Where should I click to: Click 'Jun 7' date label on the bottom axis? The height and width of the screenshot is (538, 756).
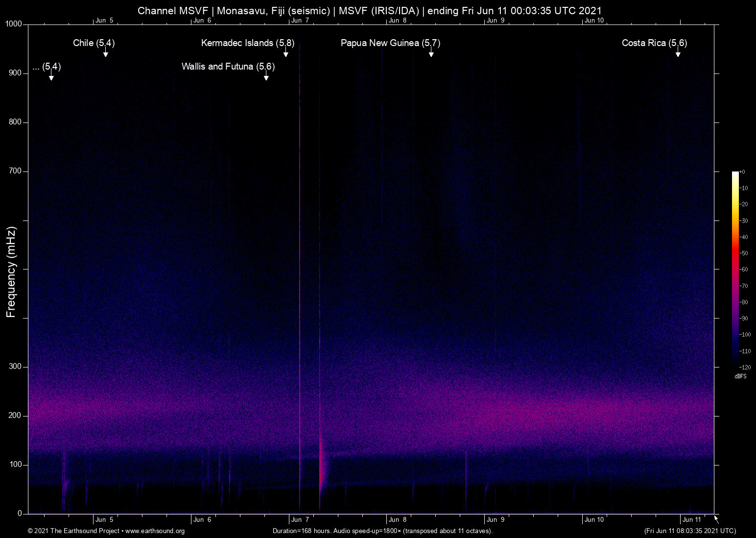click(x=300, y=520)
